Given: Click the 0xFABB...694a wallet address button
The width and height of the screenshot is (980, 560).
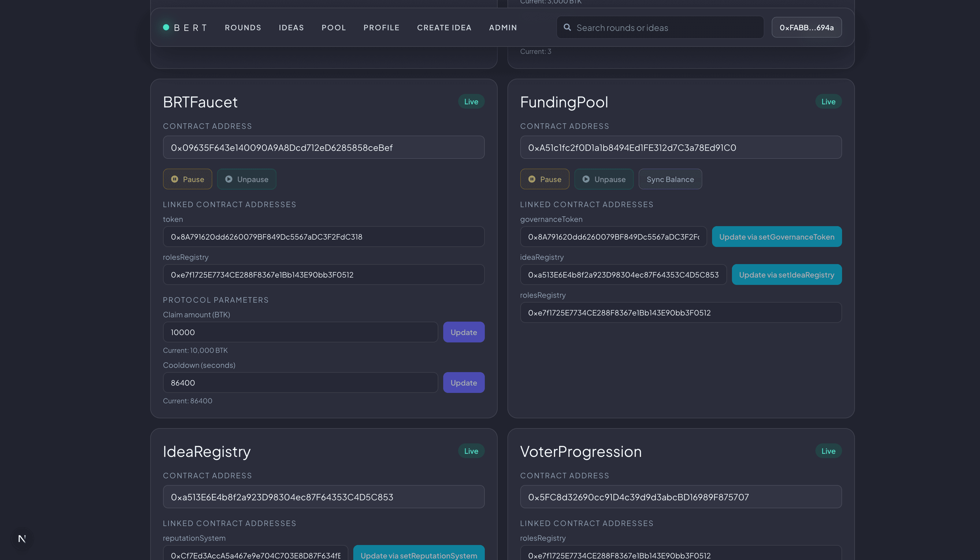Looking at the screenshot, I should 806,27.
